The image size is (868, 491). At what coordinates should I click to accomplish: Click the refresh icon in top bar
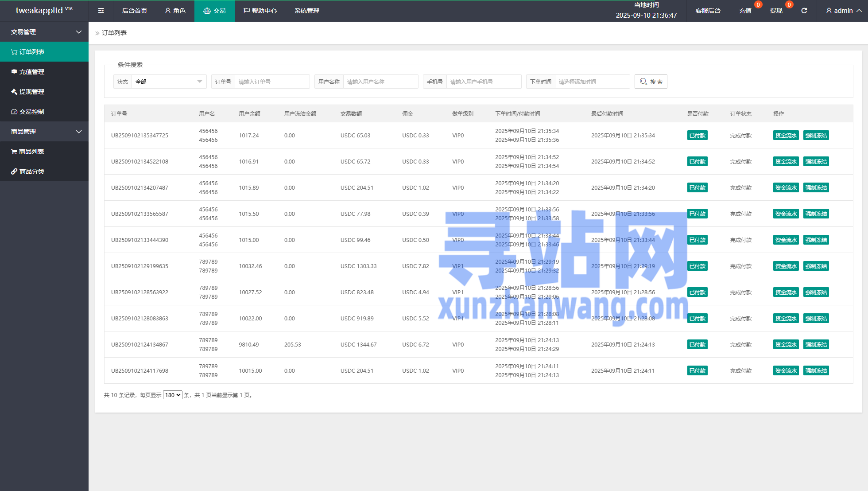(804, 11)
